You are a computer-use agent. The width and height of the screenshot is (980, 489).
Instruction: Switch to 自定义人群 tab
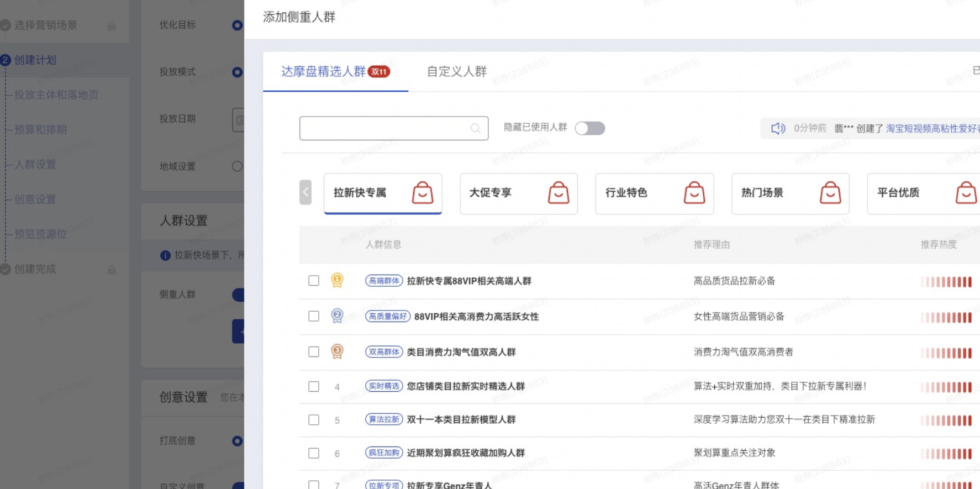(457, 71)
